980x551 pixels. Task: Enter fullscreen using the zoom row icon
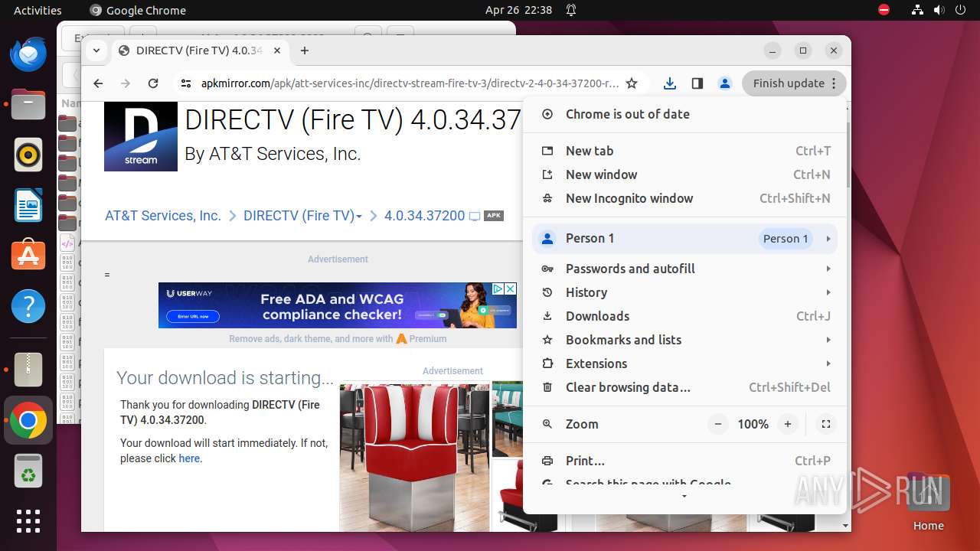pos(825,424)
